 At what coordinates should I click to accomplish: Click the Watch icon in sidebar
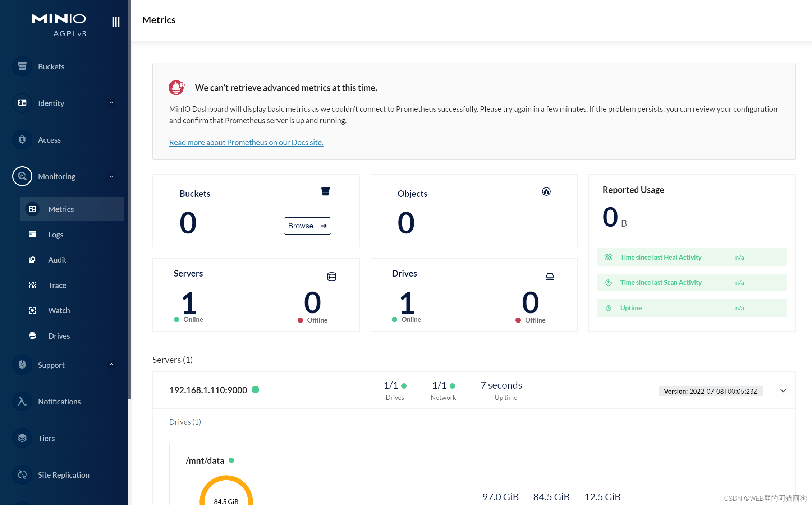point(32,310)
